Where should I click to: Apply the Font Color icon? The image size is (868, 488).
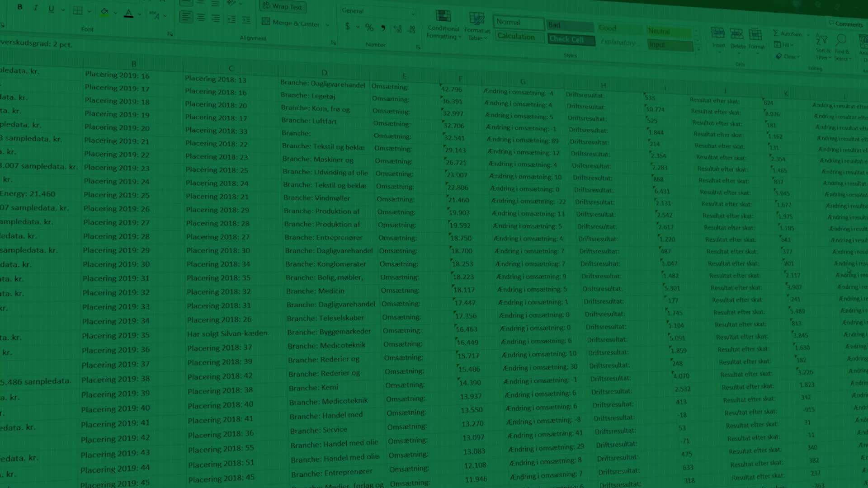[x=129, y=14]
